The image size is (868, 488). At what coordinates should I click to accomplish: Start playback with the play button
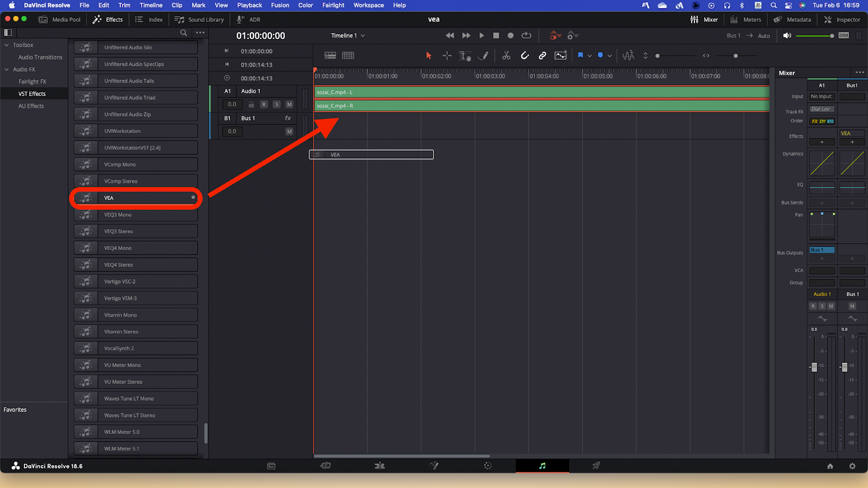tap(481, 36)
